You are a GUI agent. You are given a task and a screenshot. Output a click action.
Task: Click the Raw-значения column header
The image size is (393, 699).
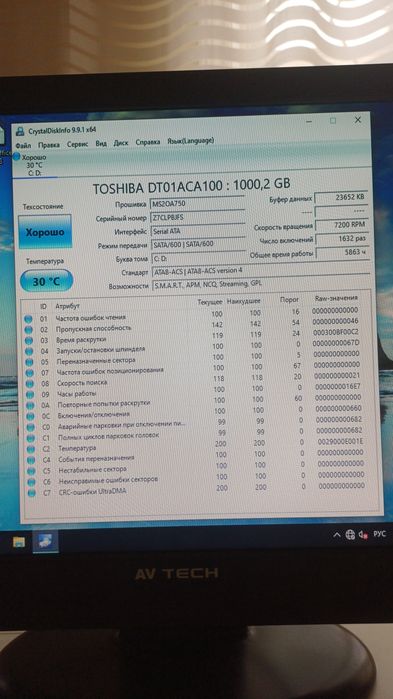pos(336,298)
